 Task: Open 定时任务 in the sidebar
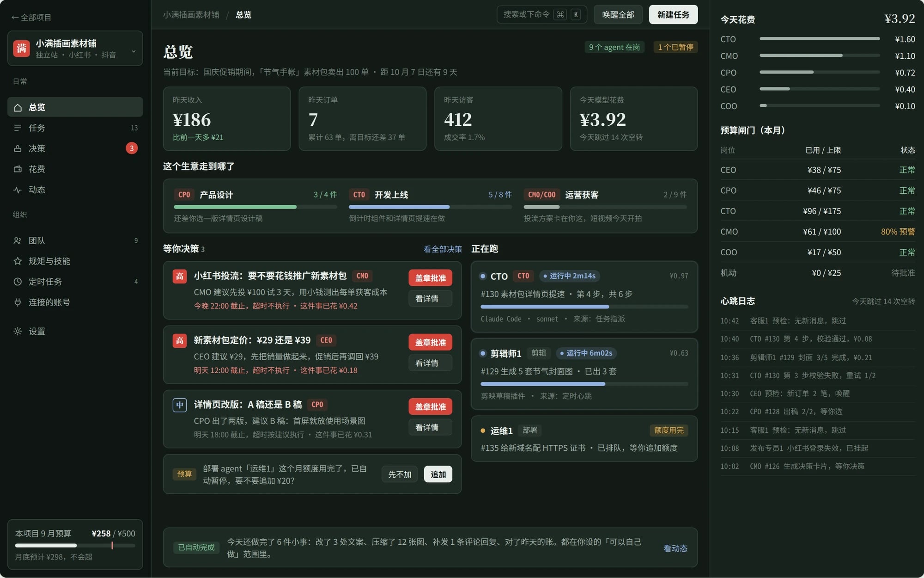click(75, 282)
